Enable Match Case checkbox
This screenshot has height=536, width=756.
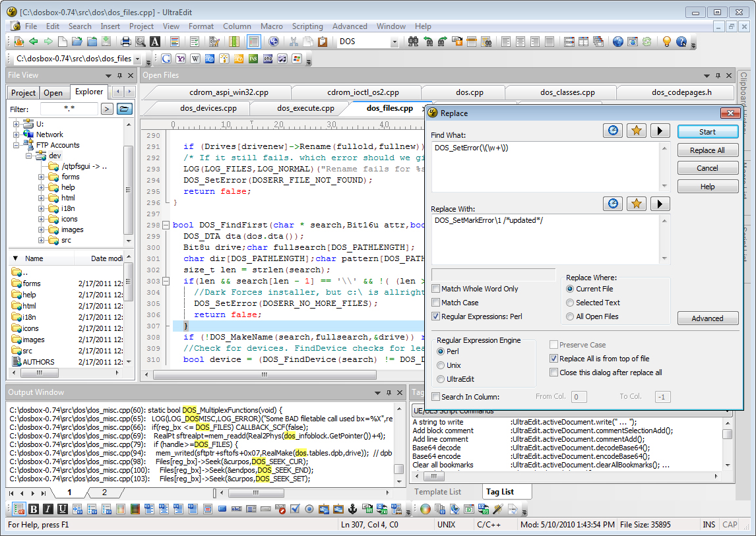click(436, 303)
